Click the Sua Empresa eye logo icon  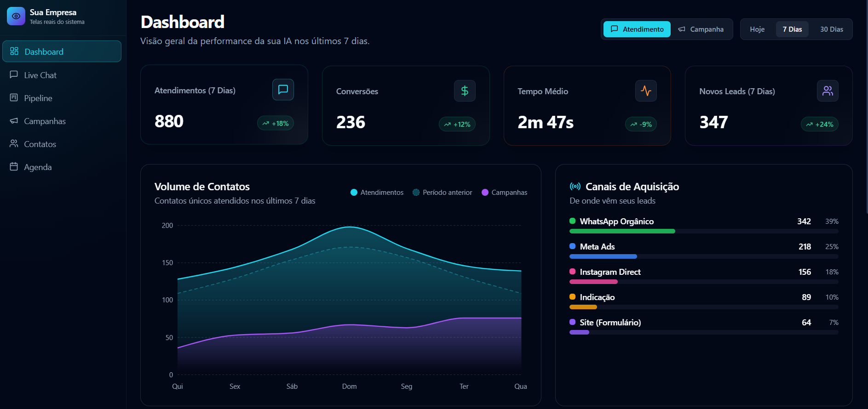pos(16,16)
